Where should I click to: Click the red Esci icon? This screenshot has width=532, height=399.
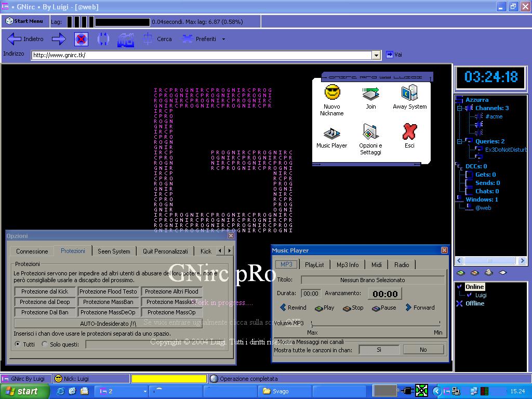tap(409, 132)
